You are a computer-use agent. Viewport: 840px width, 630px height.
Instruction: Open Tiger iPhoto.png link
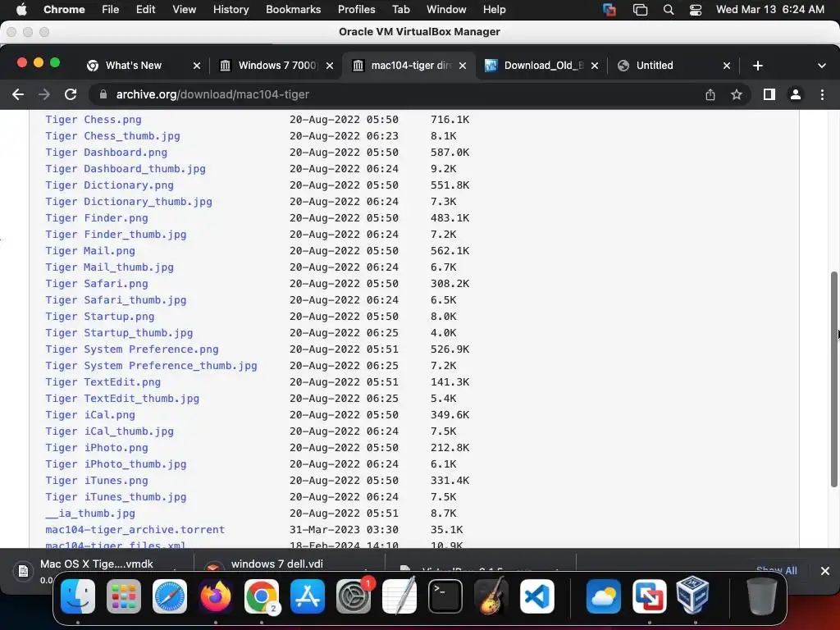[97, 448]
